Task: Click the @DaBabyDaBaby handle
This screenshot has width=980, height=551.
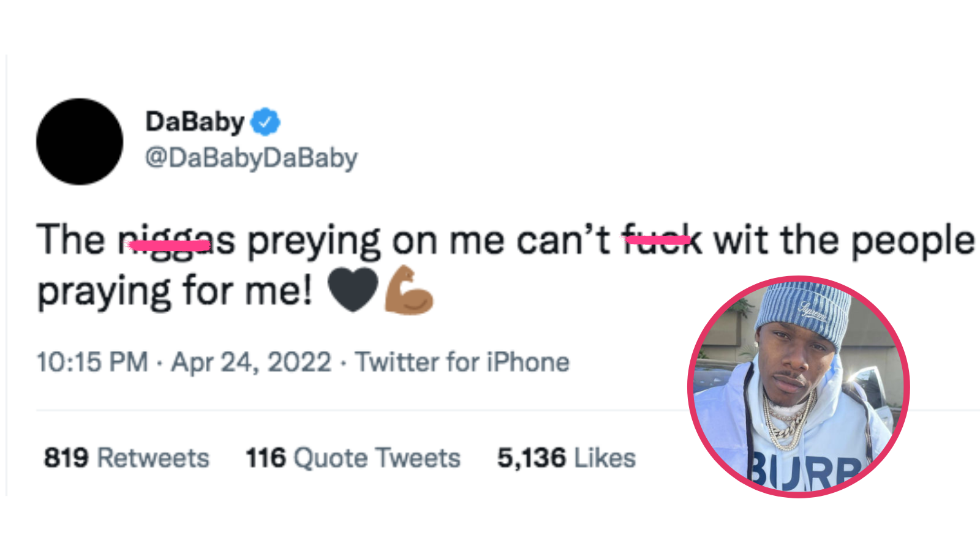Action: pyautogui.click(x=251, y=157)
